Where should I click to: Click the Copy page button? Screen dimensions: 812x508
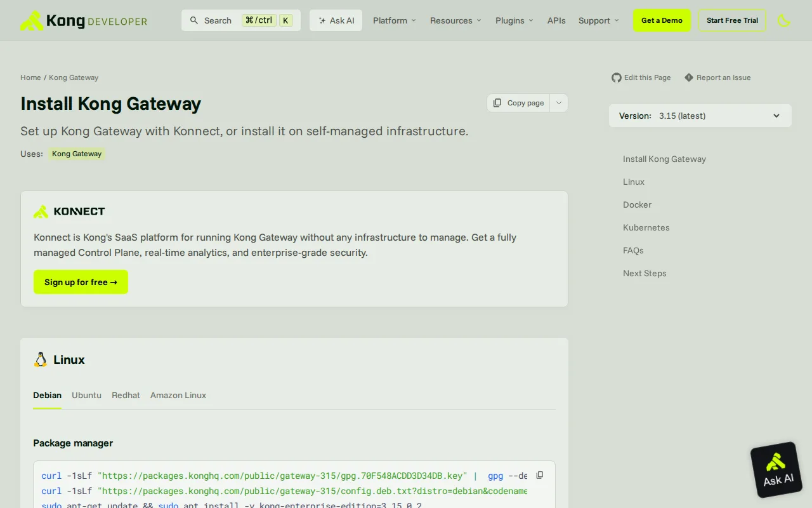point(518,103)
